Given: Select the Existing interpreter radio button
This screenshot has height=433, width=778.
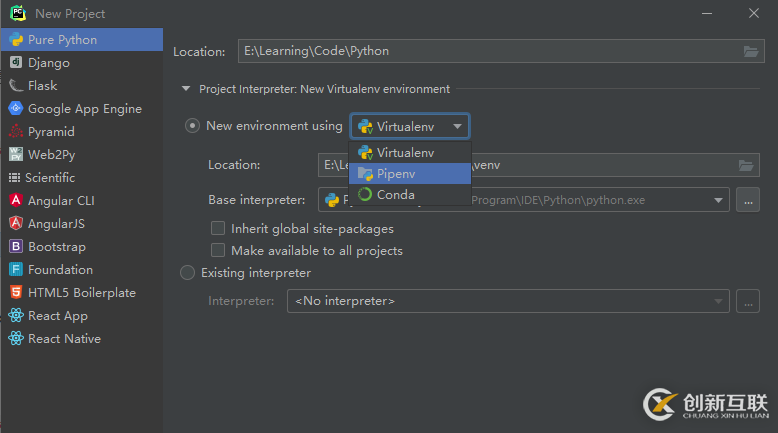Looking at the screenshot, I should pos(188,273).
